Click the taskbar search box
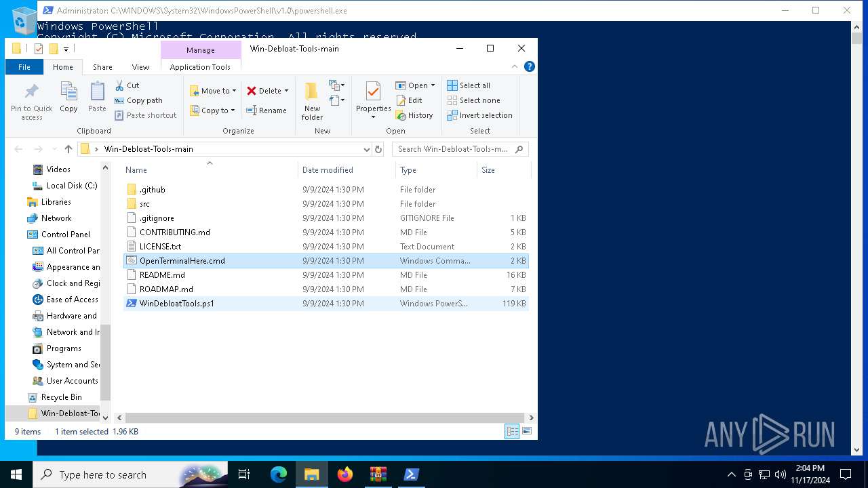This screenshot has height=488, width=868. tap(130, 474)
